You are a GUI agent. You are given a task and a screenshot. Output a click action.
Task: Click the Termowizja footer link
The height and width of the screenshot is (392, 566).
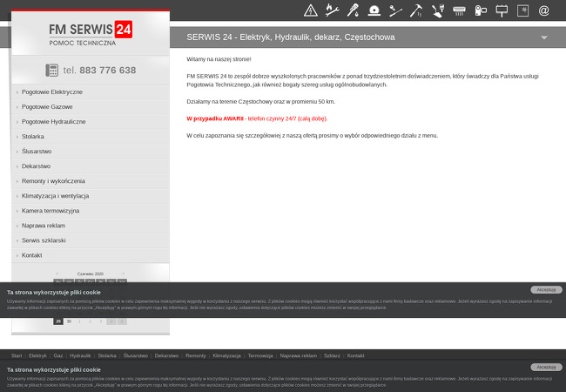click(260, 355)
